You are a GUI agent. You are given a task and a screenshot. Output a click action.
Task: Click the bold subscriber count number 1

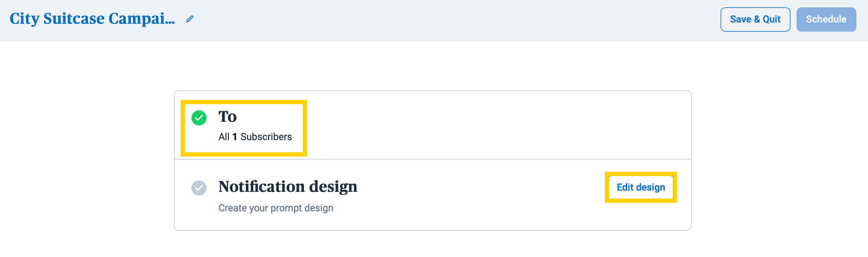point(234,137)
